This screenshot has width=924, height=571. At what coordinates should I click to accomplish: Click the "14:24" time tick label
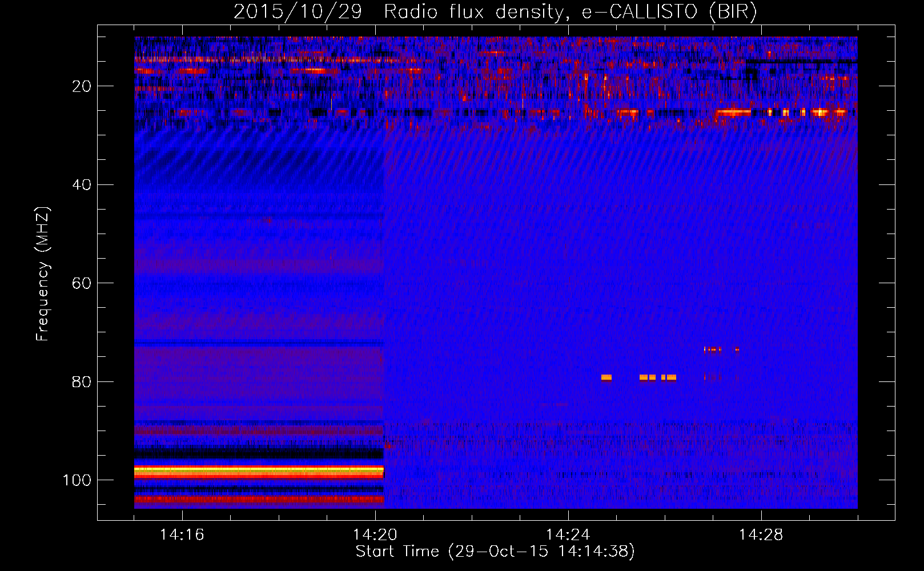pyautogui.click(x=568, y=535)
